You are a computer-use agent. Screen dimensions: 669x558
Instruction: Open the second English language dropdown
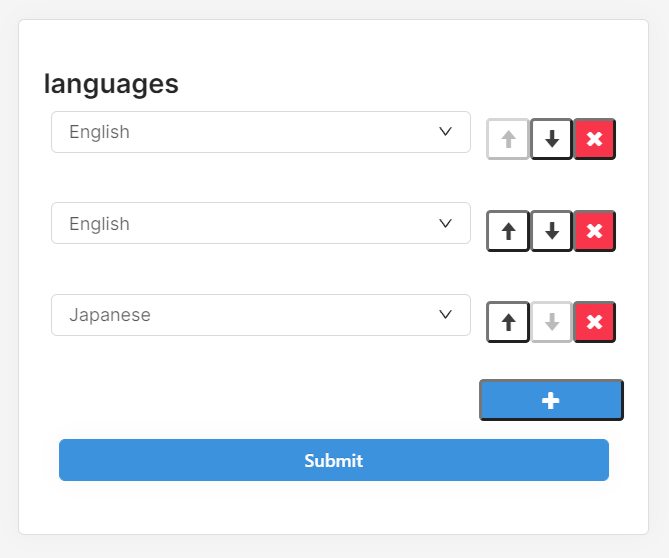260,224
